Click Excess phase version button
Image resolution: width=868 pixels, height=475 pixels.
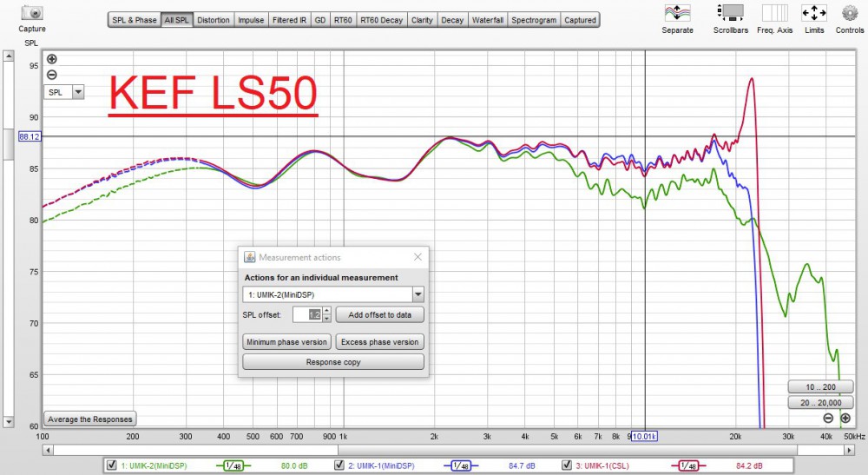coord(380,341)
